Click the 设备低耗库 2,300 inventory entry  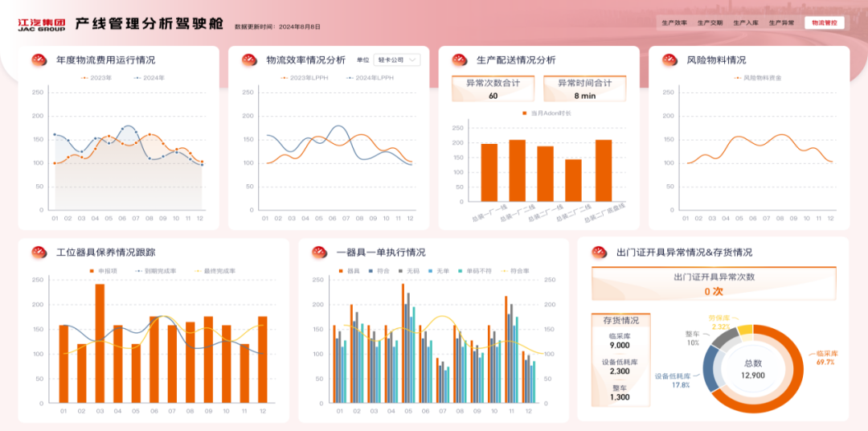point(620,367)
